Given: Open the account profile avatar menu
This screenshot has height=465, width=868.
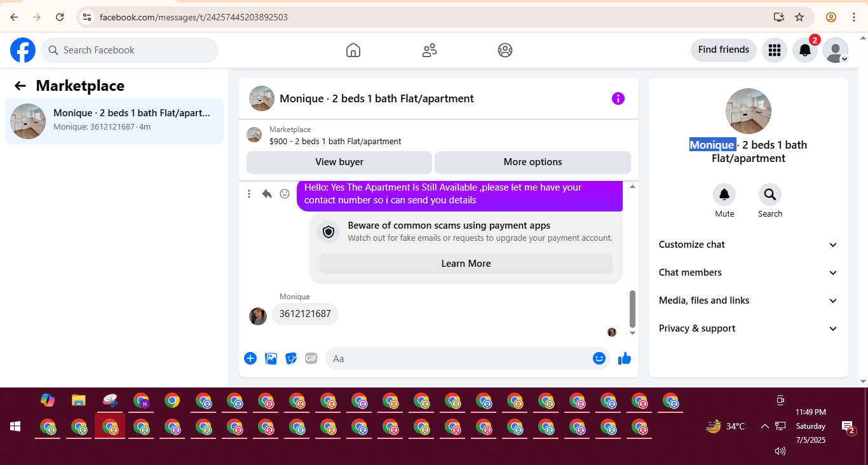Looking at the screenshot, I should 836,50.
